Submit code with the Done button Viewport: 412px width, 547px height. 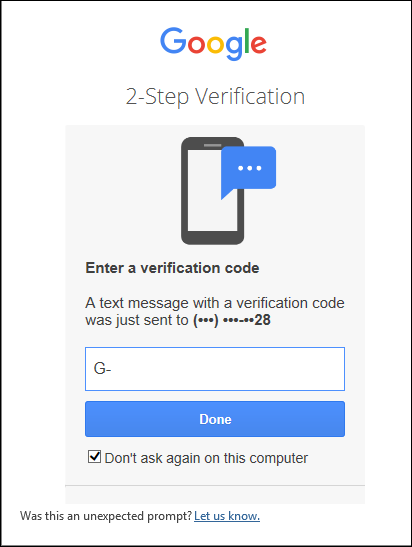tap(215, 419)
